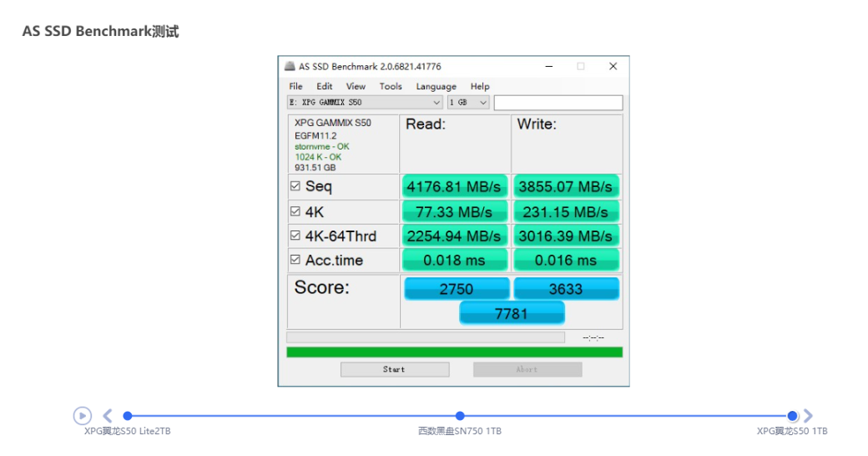Image resolution: width=868 pixels, height=456 pixels.
Task: Click the AS SSD Benchmark title bar icon
Action: click(x=290, y=67)
